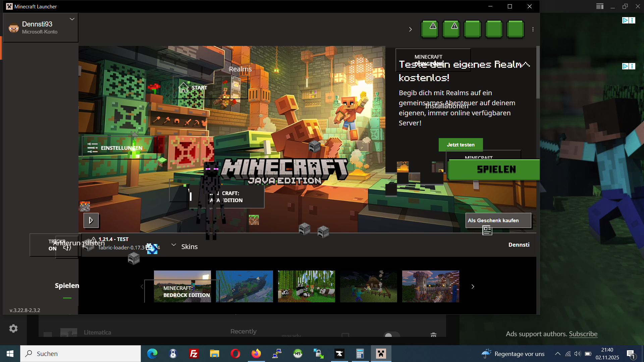Select the panda bamboo screenshot thumbnail
The image size is (644, 362).
point(306,287)
